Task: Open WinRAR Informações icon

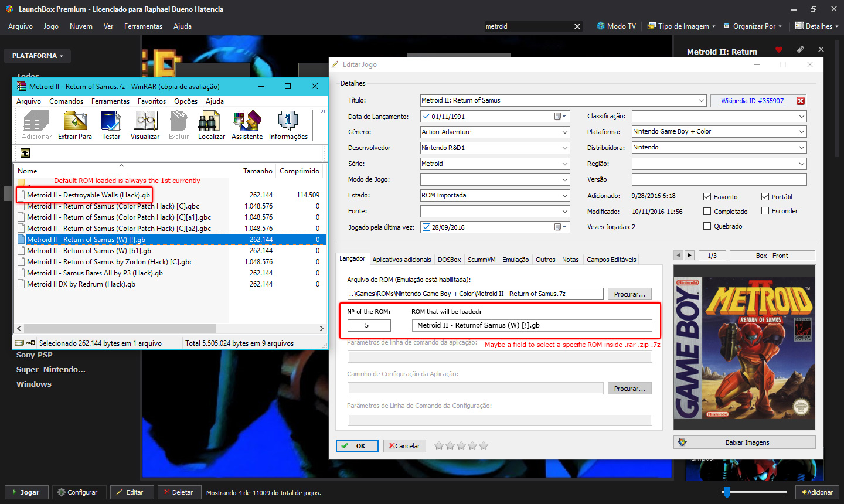Action: pyautogui.click(x=288, y=125)
